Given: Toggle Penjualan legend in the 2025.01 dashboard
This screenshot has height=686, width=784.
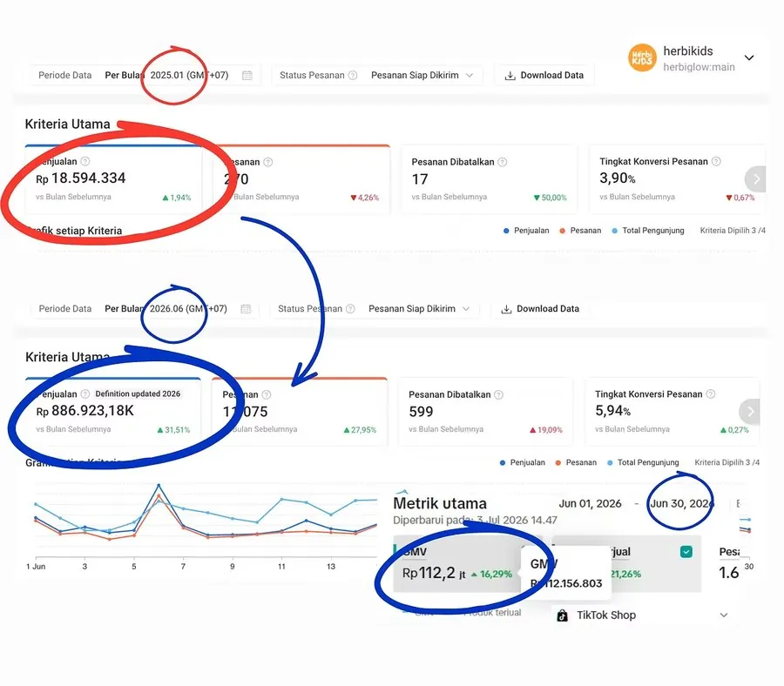Looking at the screenshot, I should tap(526, 231).
